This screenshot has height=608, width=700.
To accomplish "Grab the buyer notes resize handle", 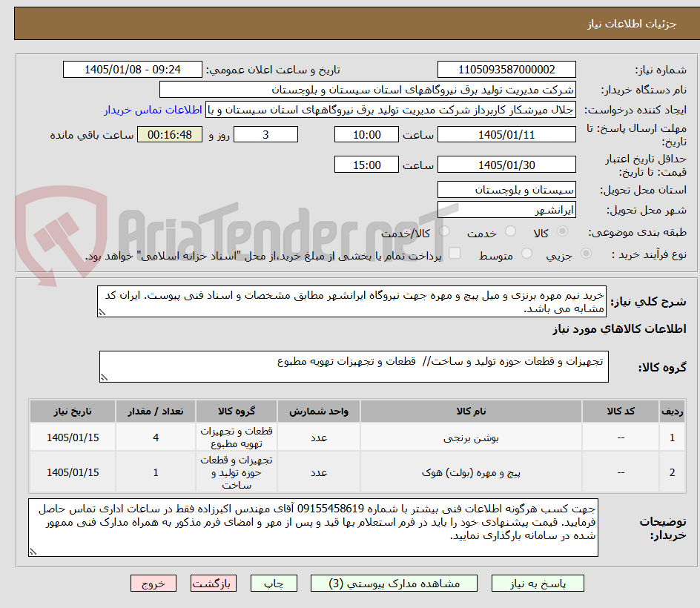I will coord(33,552).
